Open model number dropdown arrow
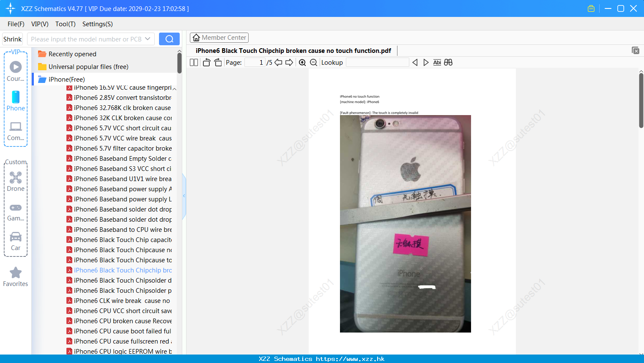This screenshot has width=644, height=363. 148,39
